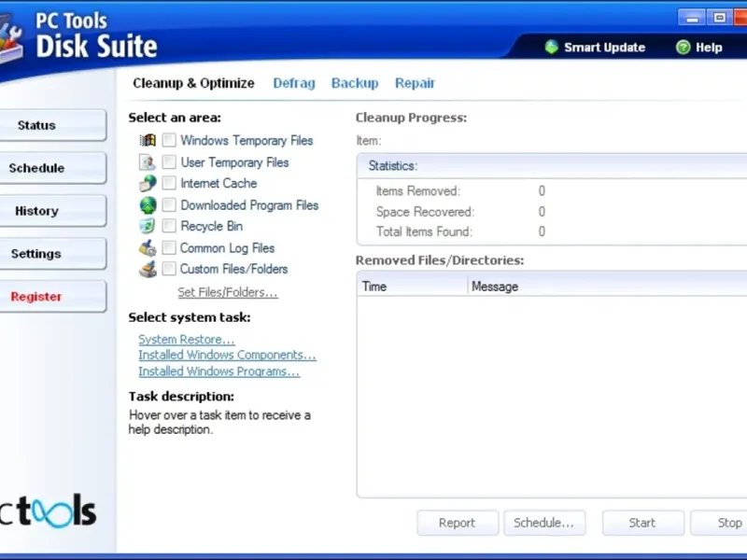747x560 pixels.
Task: Click the Common Log Files icon
Action: (x=148, y=247)
